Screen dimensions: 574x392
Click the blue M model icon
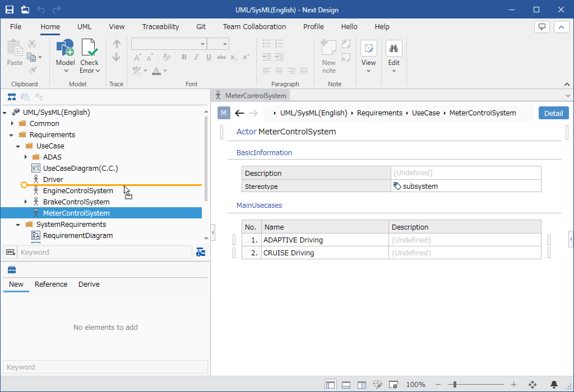(x=224, y=113)
